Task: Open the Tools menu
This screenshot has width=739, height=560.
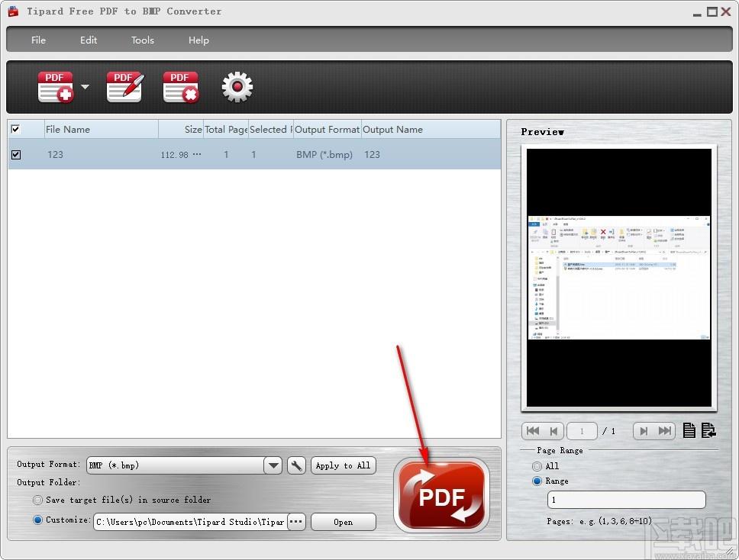Action: click(142, 40)
